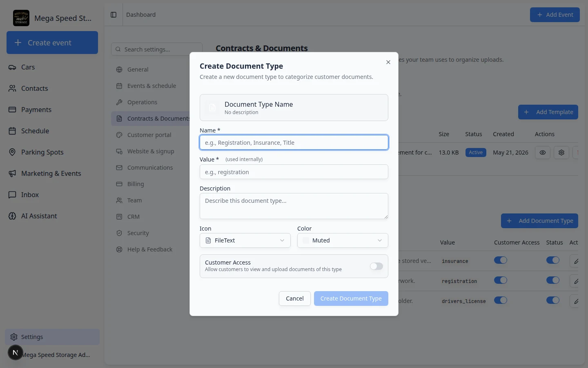Click the Help & Feedback lifebuoy icon
588x368 pixels.
(x=119, y=249)
